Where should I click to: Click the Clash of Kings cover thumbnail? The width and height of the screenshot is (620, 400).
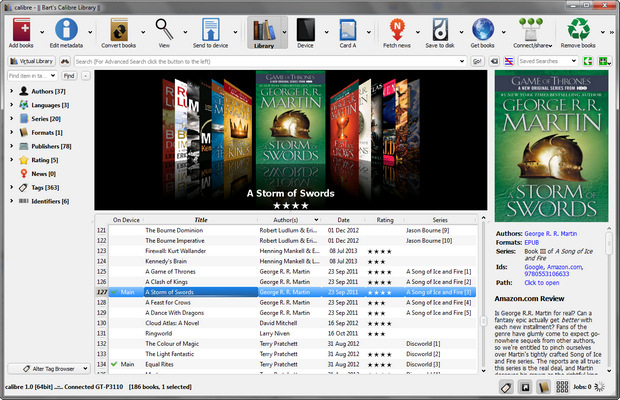[238, 123]
